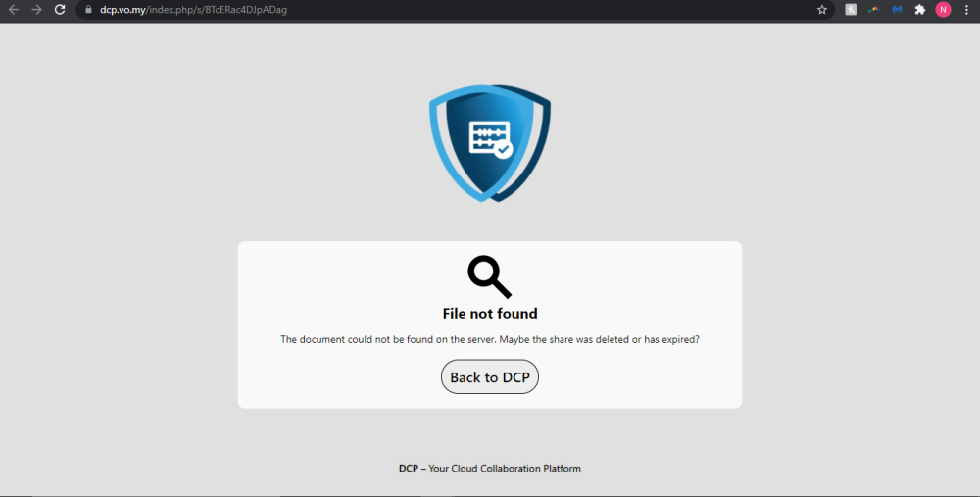Open the Extensions puzzle piece menu
This screenshot has width=980, height=497.
point(920,10)
